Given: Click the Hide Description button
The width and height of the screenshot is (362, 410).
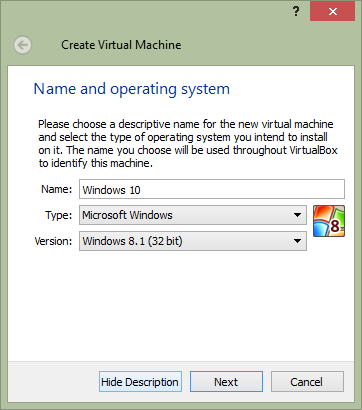Looking at the screenshot, I should [140, 382].
